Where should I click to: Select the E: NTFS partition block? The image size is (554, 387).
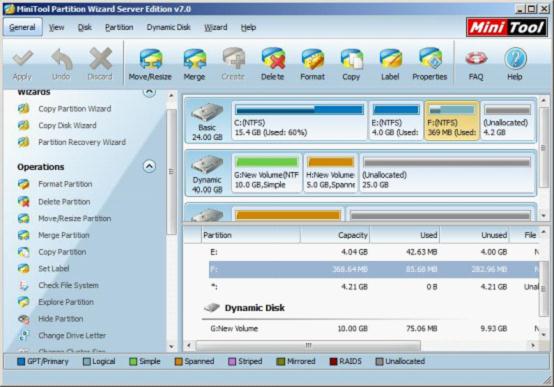point(396,121)
